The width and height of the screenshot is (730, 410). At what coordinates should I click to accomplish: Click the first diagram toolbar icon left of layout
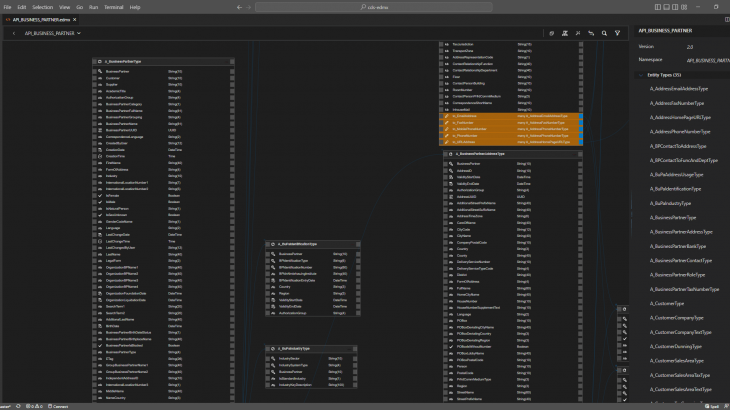click(x=551, y=34)
